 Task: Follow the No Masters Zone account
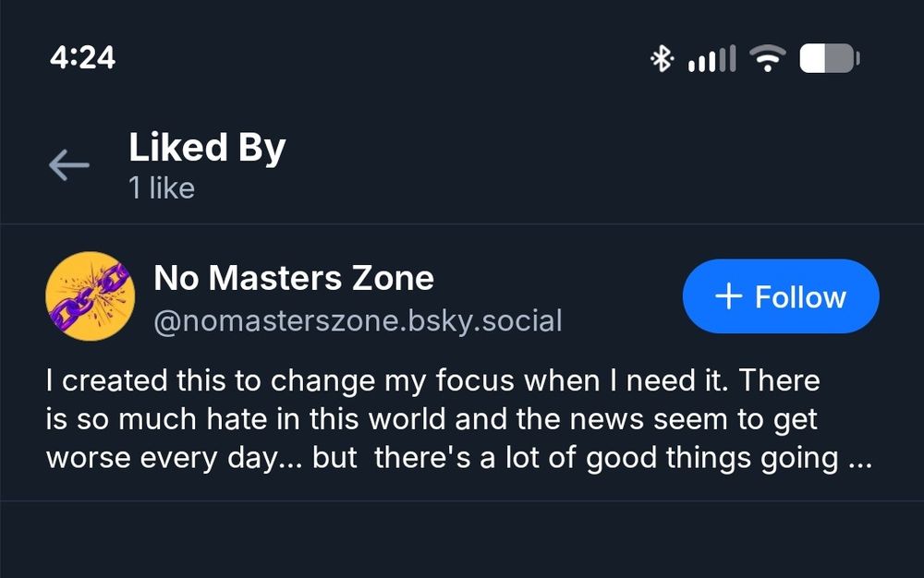click(x=781, y=296)
